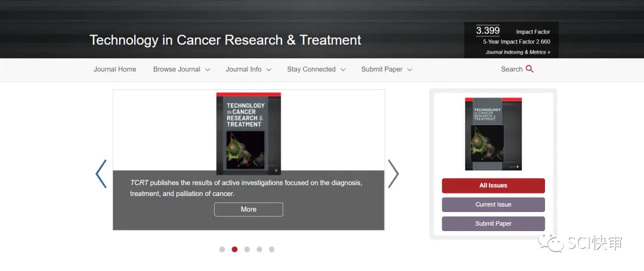Open the Submit Paper navigation dropdown
644x271 pixels.
tap(386, 70)
